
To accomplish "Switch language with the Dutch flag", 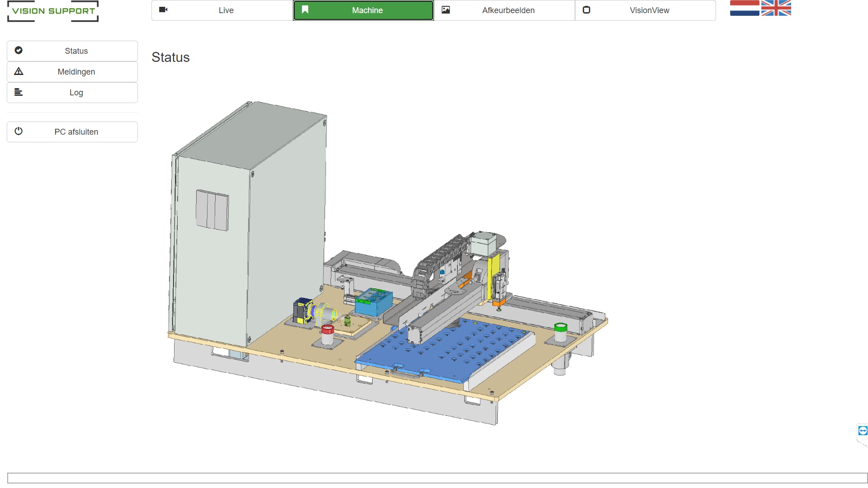I will point(744,8).
